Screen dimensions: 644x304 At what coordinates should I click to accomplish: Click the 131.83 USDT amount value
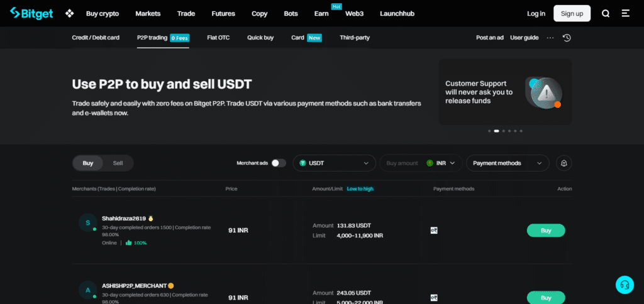[x=353, y=225]
